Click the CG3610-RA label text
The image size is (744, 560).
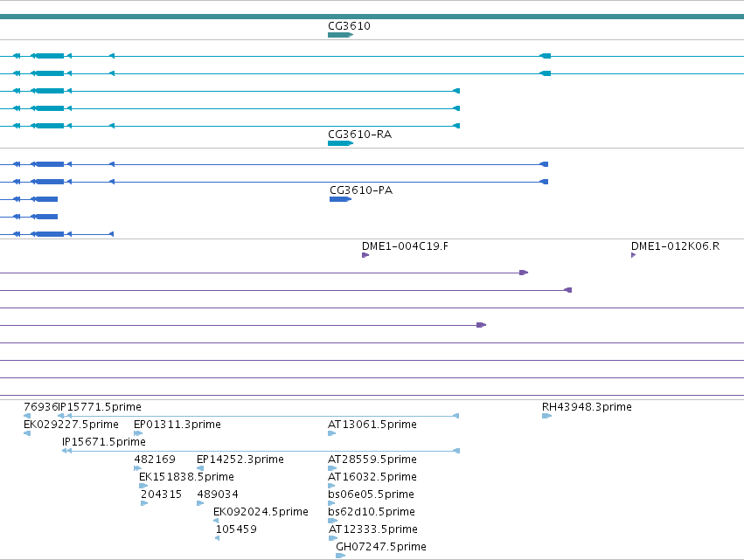coord(359,135)
